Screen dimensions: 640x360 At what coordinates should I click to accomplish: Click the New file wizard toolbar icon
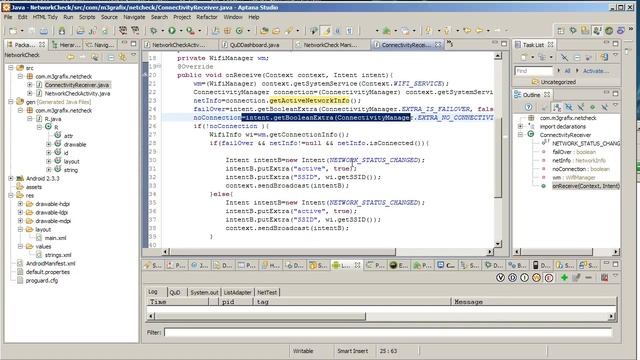(x=13, y=31)
